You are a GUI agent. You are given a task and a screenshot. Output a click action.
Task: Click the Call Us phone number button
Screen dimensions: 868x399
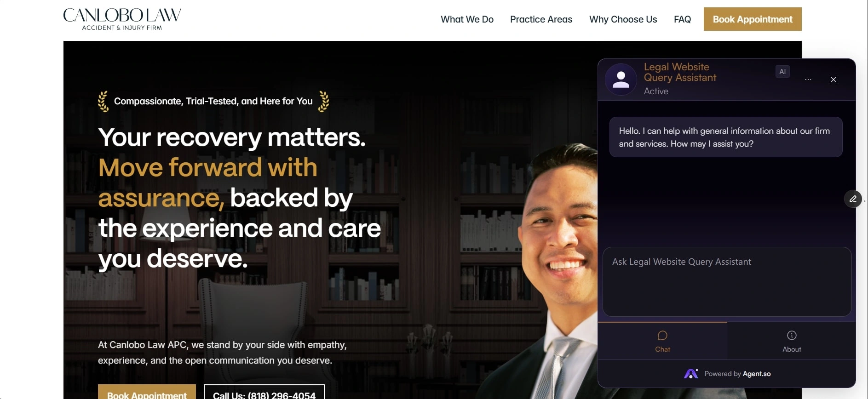pyautogui.click(x=264, y=392)
